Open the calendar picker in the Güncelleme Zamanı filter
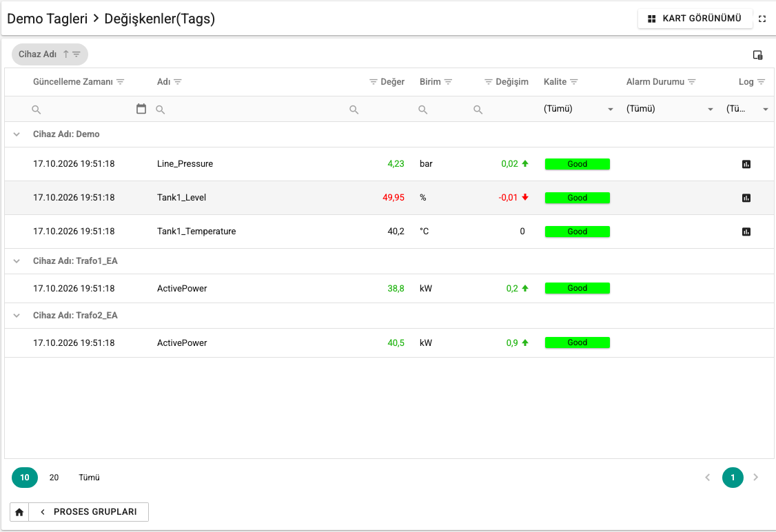The height and width of the screenshot is (532, 776). coord(141,109)
